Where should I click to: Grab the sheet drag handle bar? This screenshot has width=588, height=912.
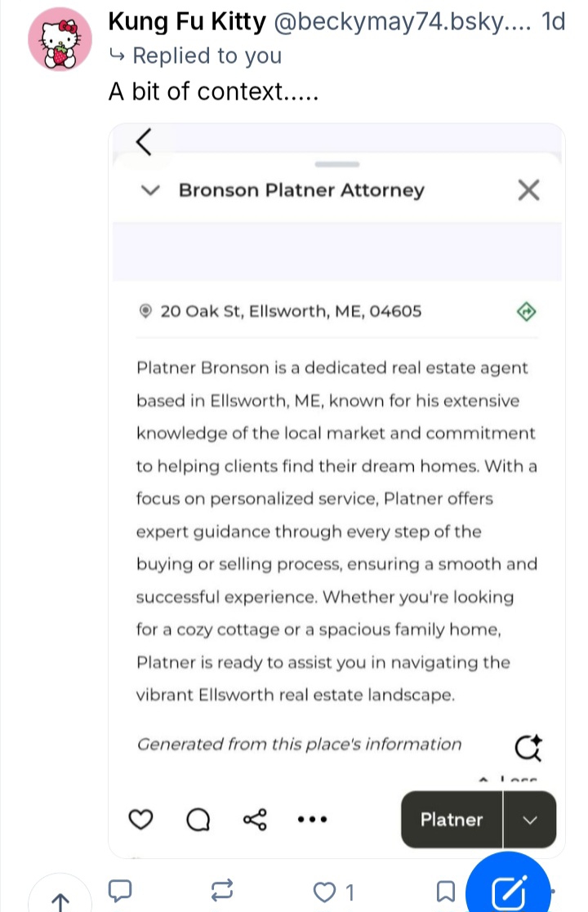pos(336,164)
